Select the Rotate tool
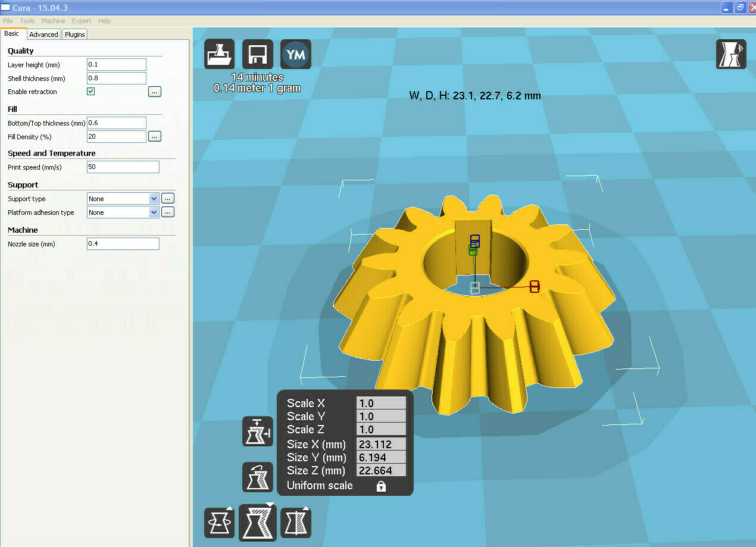Screen dimensions: 756x547 click(219, 522)
